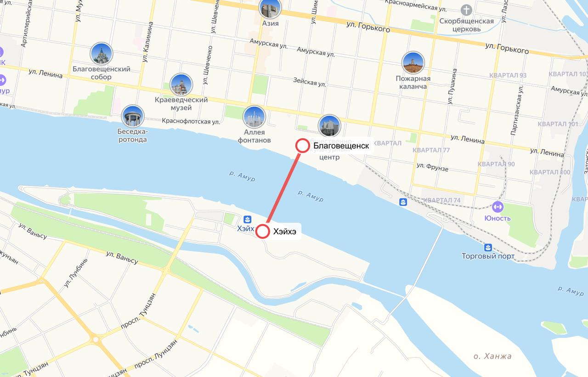Viewport: 588px width, 377px height.
Task: Click the Благовещенск route endpoint circle
Action: 302,146
